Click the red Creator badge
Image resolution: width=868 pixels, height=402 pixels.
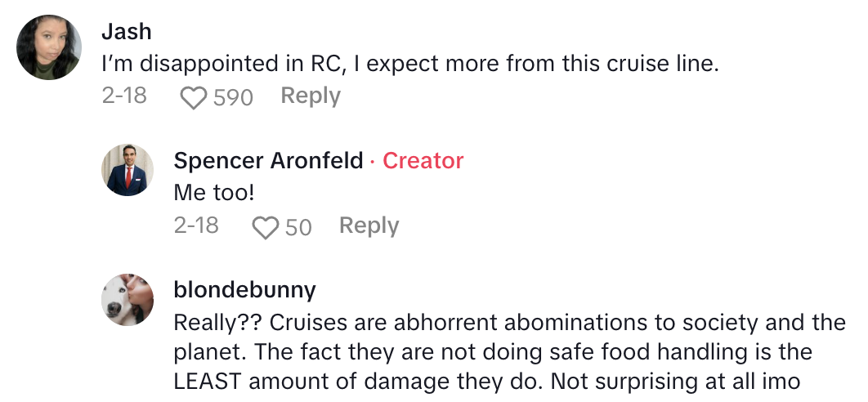(423, 161)
